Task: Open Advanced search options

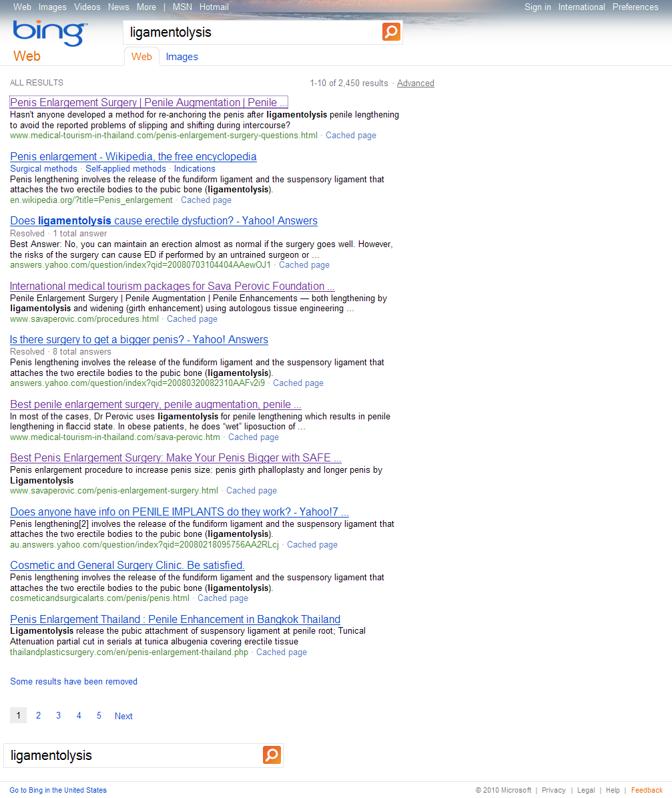Action: [415, 83]
